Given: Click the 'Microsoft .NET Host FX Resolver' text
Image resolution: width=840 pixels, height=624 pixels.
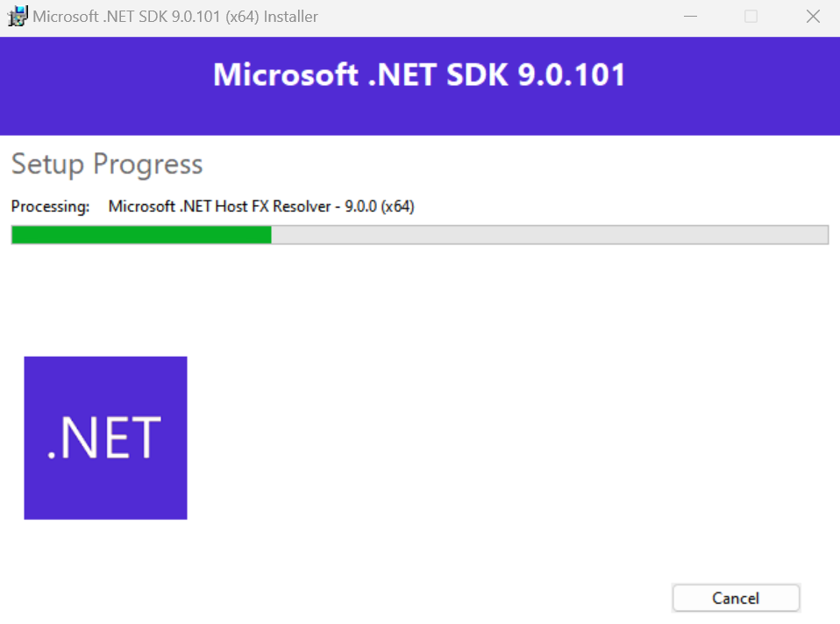Looking at the screenshot, I should coord(219,206).
